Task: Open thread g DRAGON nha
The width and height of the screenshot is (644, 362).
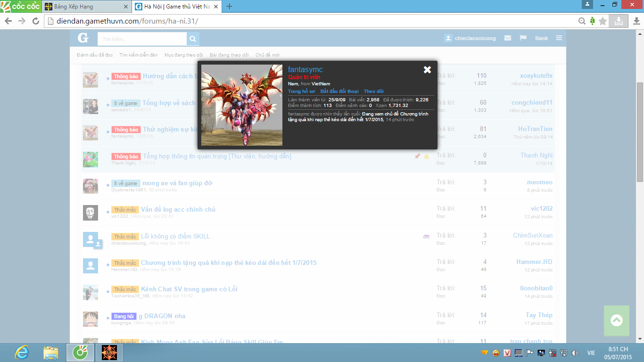Action: tap(162, 316)
